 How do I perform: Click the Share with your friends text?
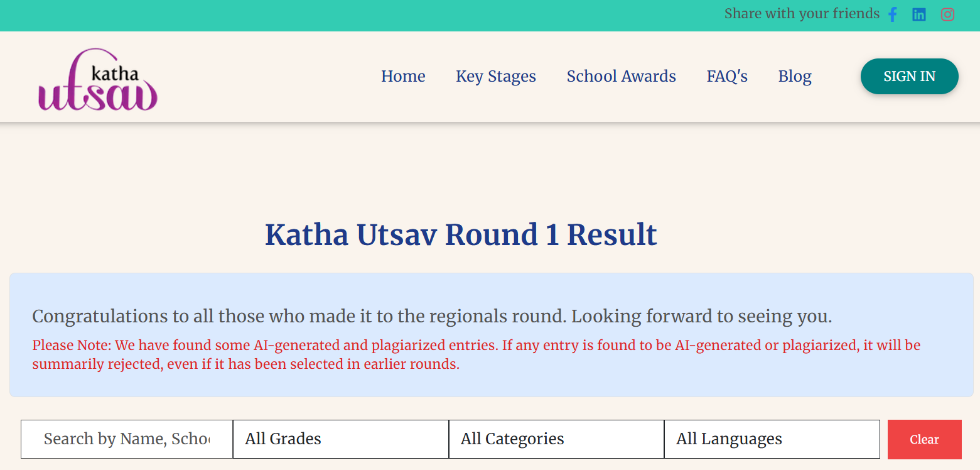coord(802,14)
